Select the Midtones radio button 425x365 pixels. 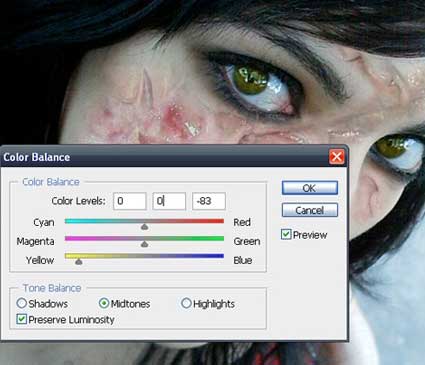pos(104,303)
